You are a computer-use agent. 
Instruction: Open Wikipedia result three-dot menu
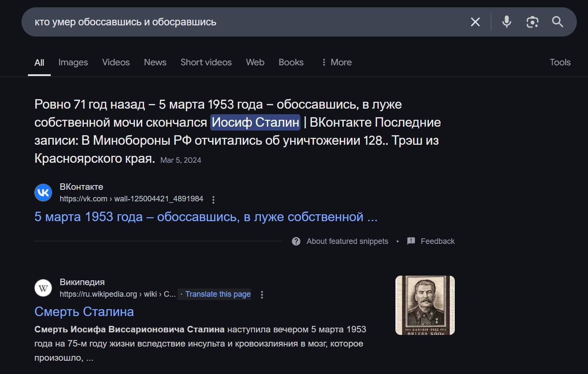(x=262, y=295)
